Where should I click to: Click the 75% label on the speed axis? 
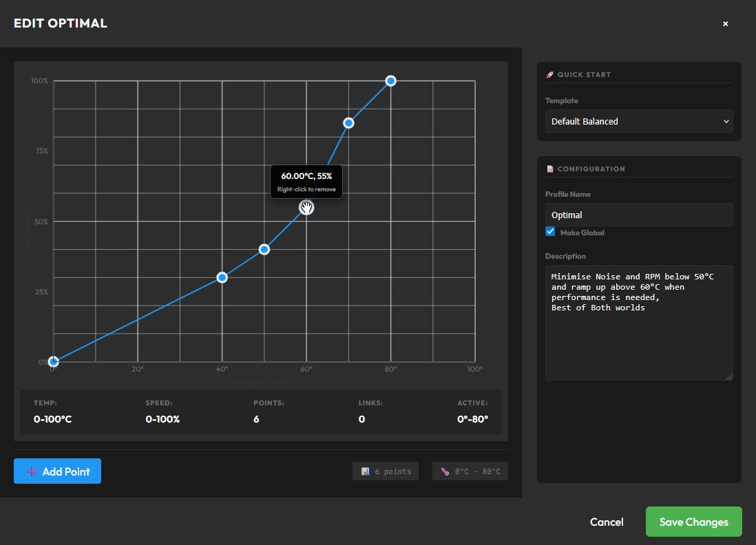click(x=41, y=151)
